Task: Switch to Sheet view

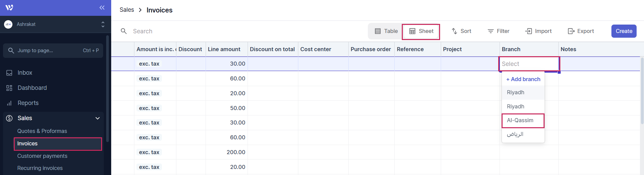Action: [x=421, y=31]
